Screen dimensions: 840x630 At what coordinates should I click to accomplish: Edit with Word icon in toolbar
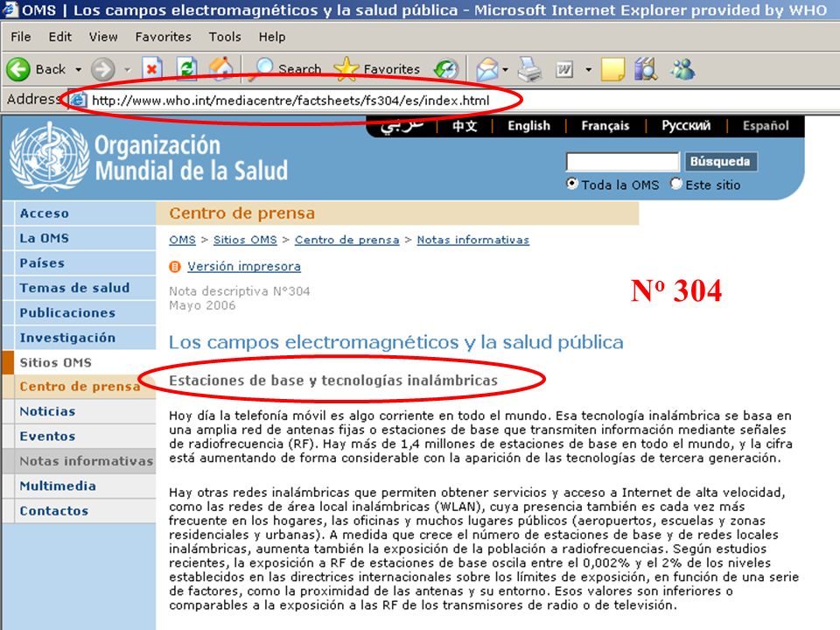pyautogui.click(x=564, y=69)
